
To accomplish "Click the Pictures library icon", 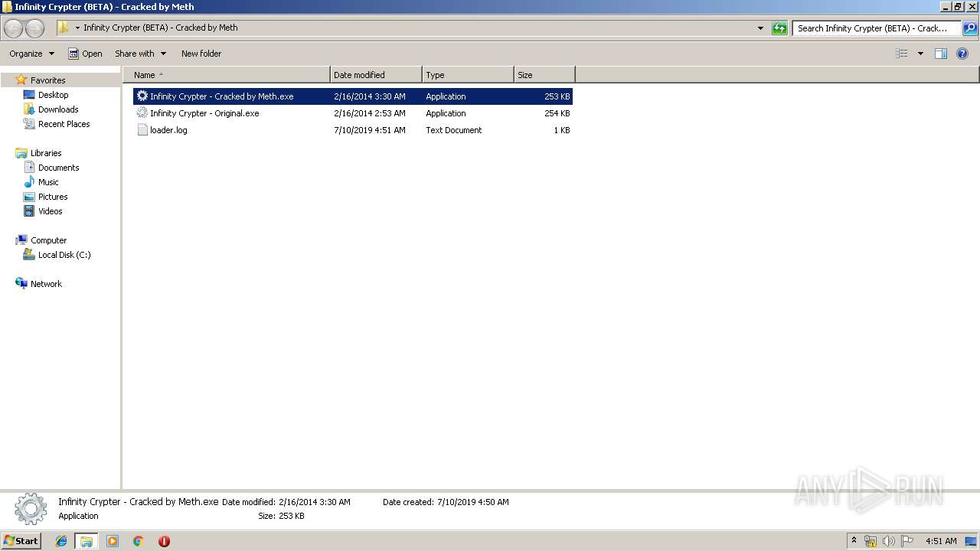I will [x=29, y=197].
